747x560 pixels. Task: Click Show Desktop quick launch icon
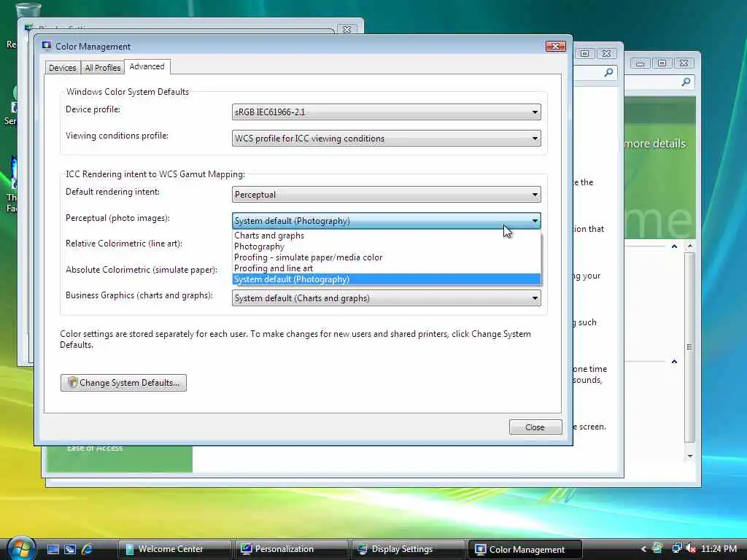[53, 550]
